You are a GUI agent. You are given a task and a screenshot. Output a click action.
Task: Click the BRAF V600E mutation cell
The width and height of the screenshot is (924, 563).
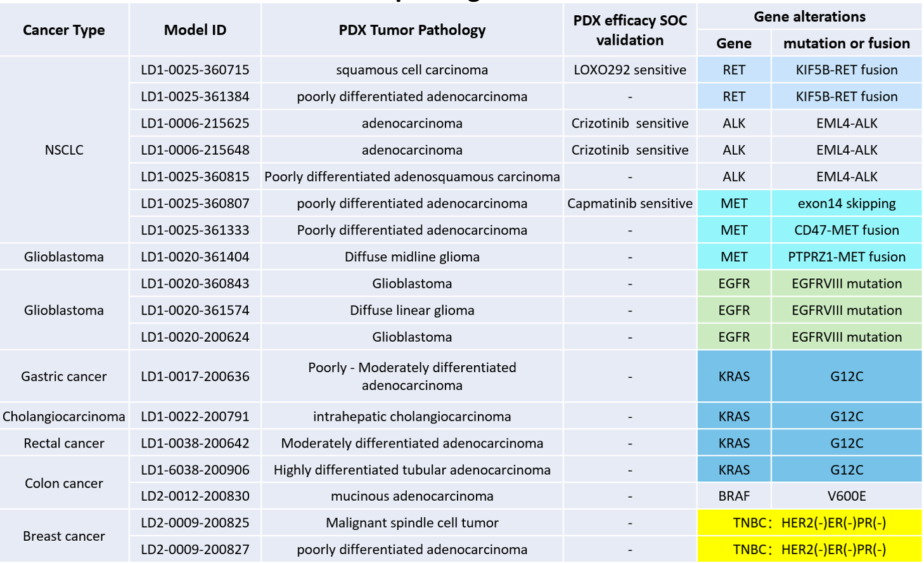847,496
